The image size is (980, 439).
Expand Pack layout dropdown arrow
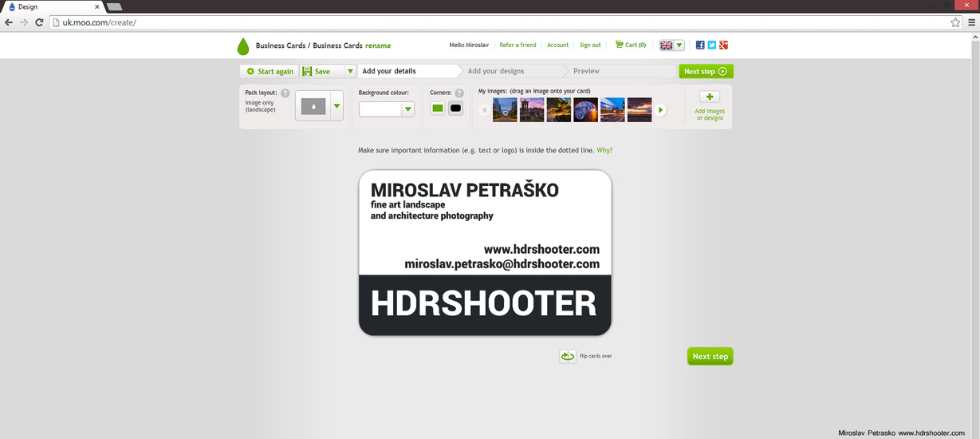click(337, 106)
